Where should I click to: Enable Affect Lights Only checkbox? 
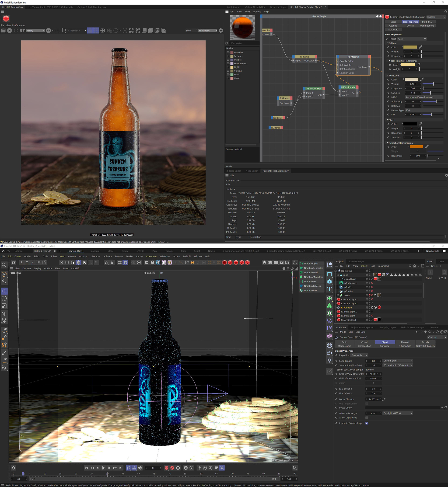point(367,418)
